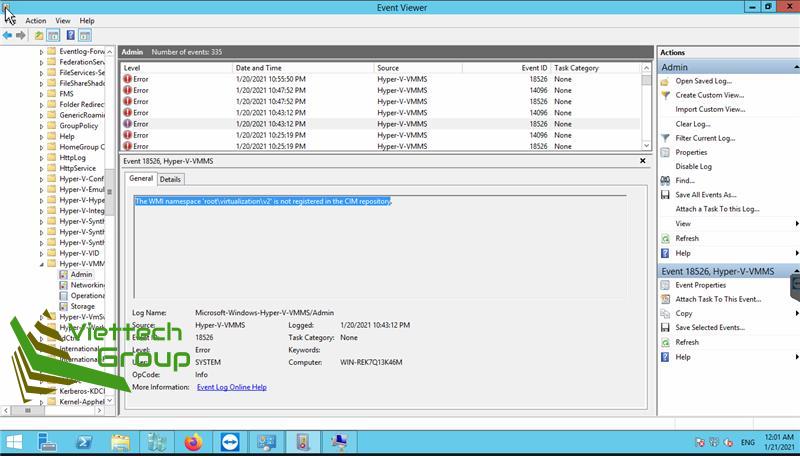The height and width of the screenshot is (456, 800).
Task: Toggle Show/Hide Action Pane toolbar icon
Action: tap(85, 35)
